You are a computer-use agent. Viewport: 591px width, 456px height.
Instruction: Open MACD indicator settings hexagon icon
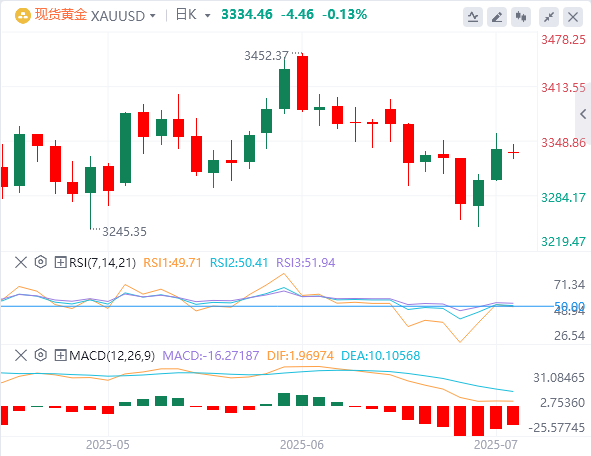pos(41,355)
